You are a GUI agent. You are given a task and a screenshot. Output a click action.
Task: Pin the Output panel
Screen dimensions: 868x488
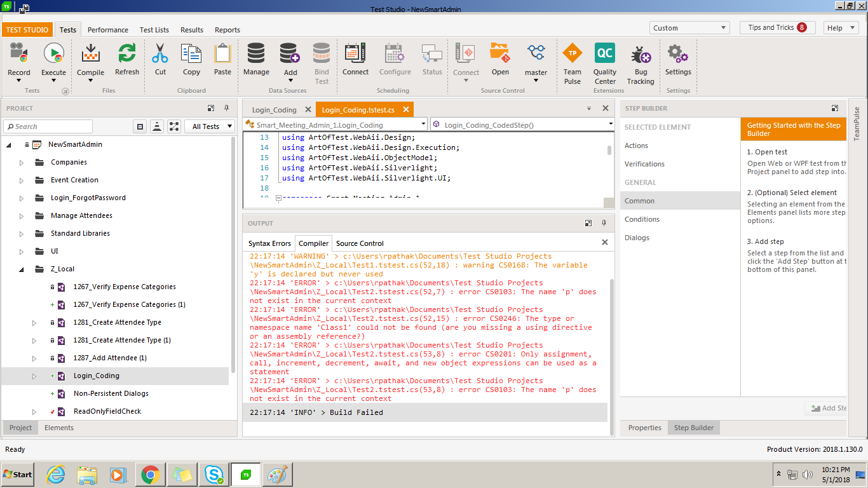coord(604,223)
